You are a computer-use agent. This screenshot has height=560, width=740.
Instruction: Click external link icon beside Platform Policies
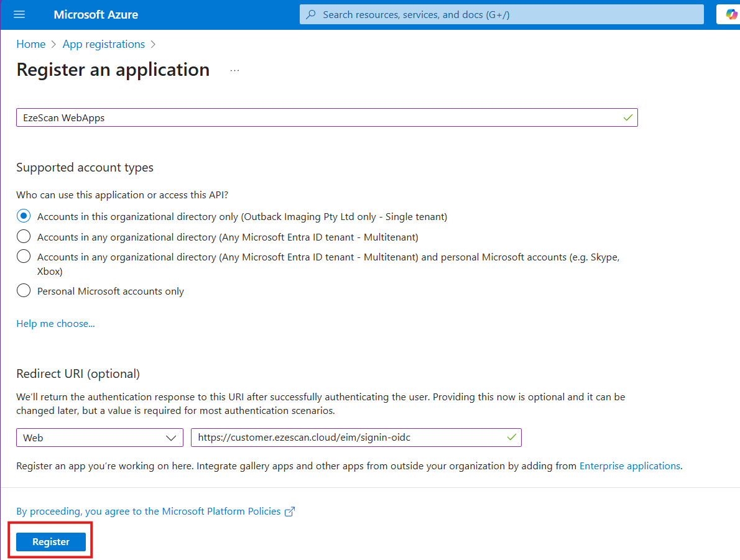click(290, 512)
